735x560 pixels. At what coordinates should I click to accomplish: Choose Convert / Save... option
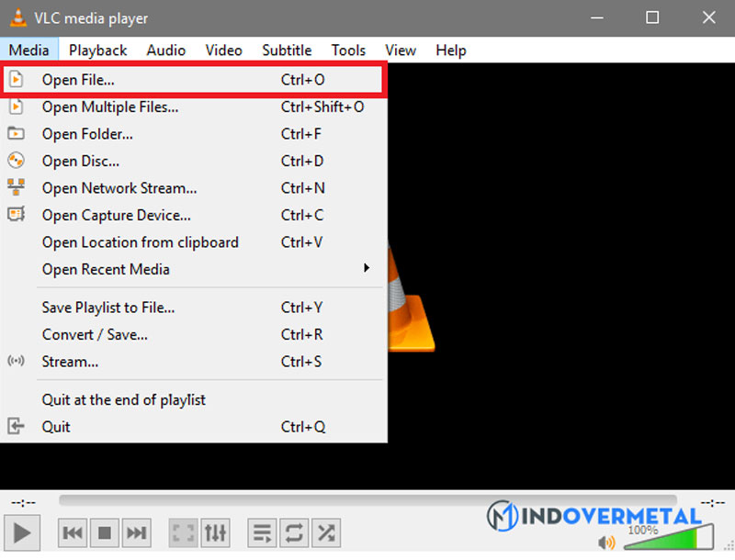tap(95, 334)
